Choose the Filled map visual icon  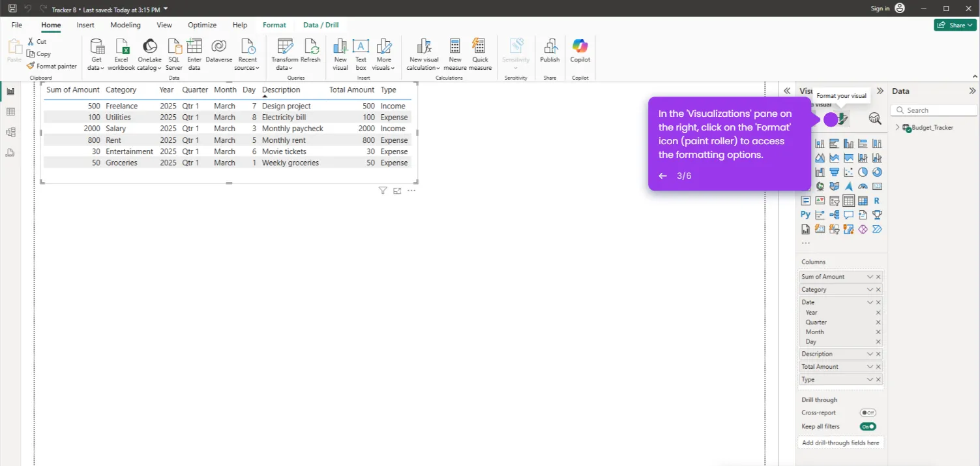pyautogui.click(x=834, y=187)
